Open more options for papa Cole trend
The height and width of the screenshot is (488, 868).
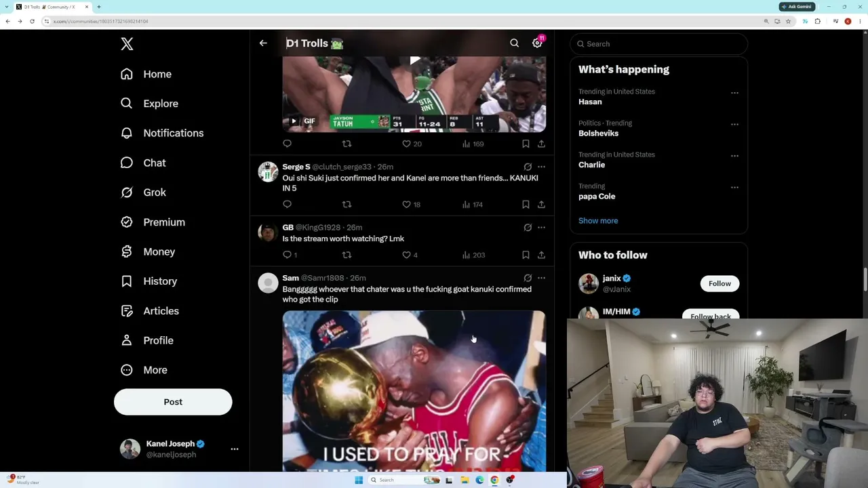point(734,188)
